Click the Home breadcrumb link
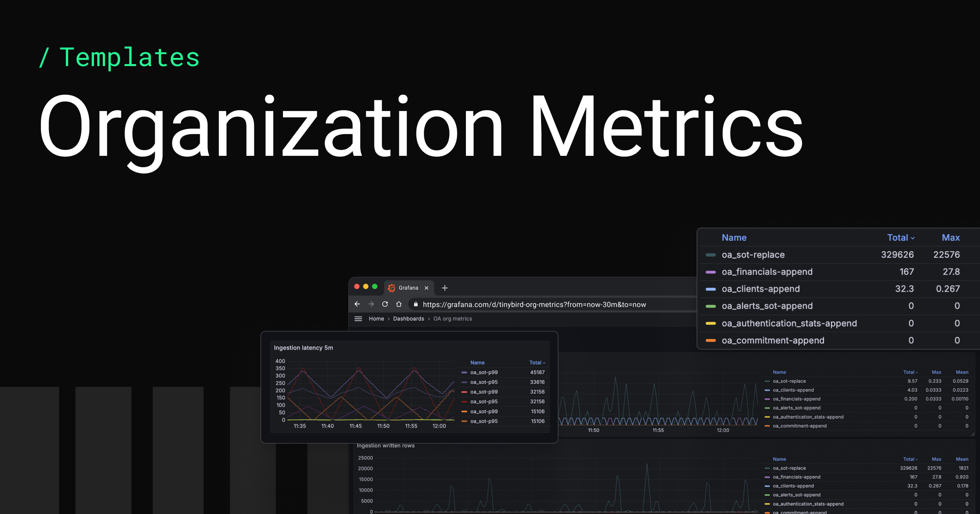The image size is (980, 514). click(376, 319)
